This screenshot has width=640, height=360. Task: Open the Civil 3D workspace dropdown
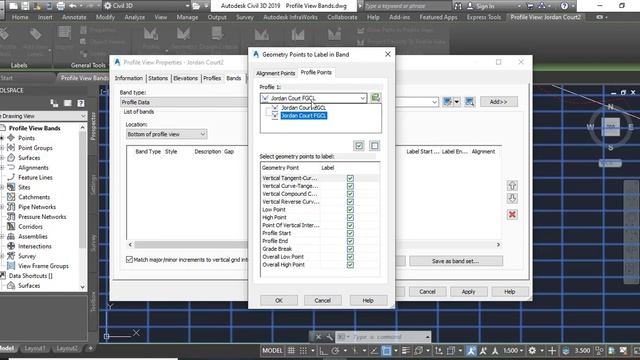147,6
